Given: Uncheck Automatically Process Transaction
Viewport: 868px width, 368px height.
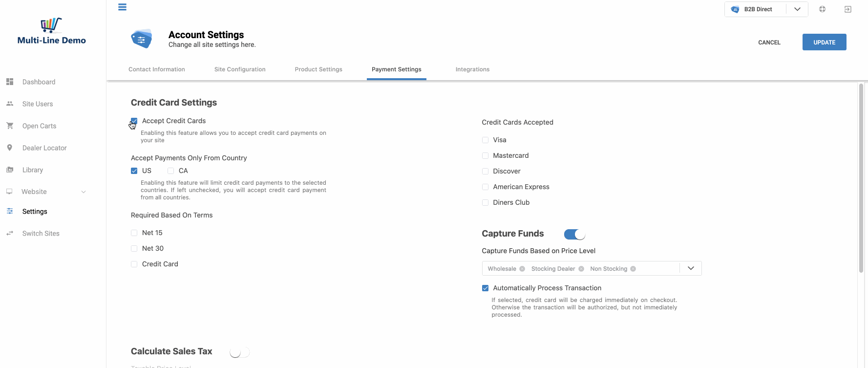Looking at the screenshot, I should tap(485, 288).
